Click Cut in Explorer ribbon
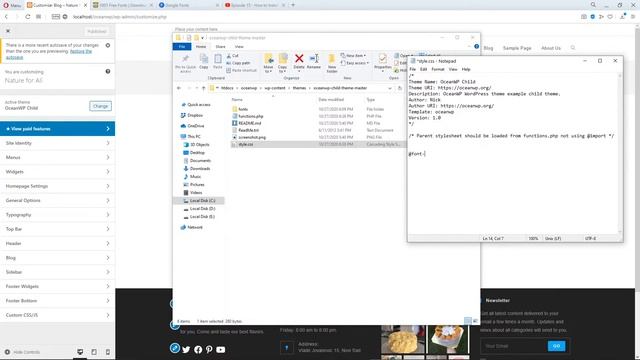The height and width of the screenshot is (360, 640). [233, 56]
